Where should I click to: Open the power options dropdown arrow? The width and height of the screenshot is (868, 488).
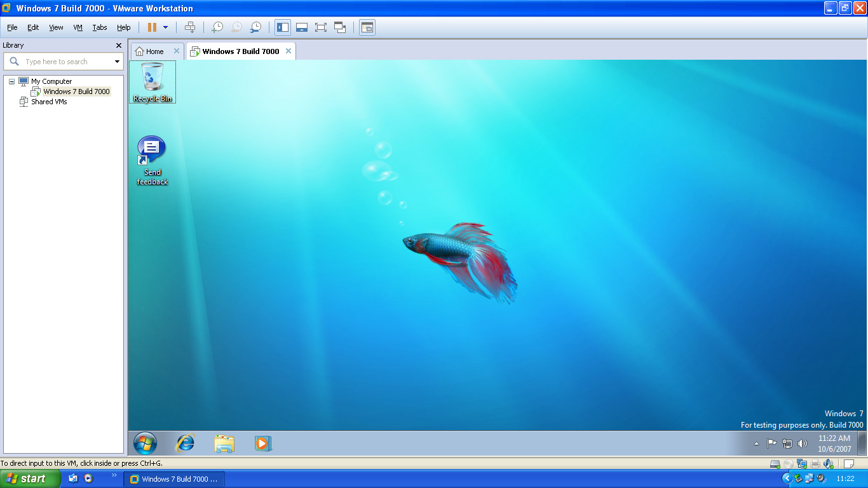coord(165,27)
